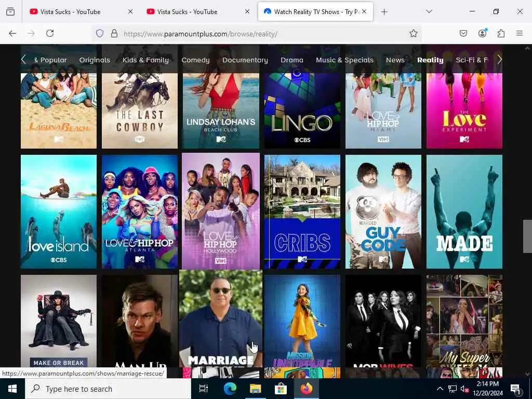Open the My Super Sweet 16 poster

(464, 321)
